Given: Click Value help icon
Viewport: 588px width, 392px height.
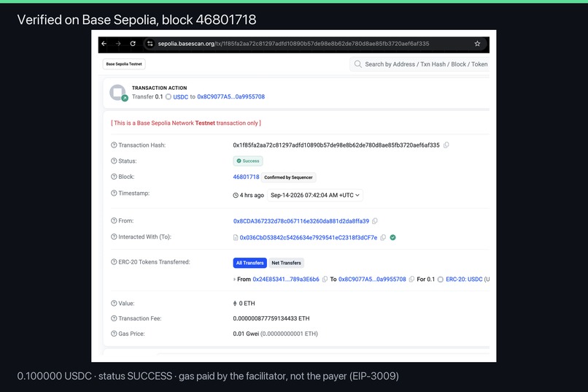Looking at the screenshot, I should coord(114,303).
